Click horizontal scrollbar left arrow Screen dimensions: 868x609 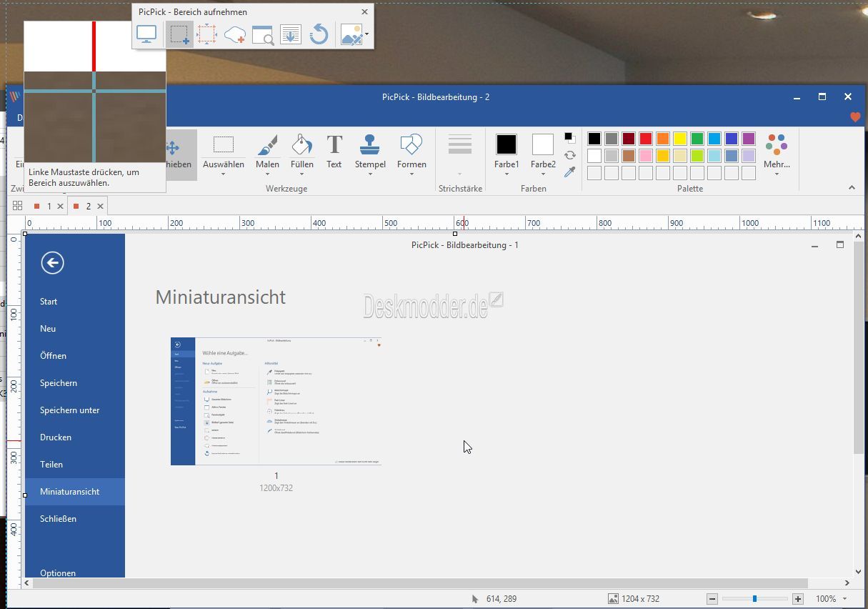tap(28, 583)
